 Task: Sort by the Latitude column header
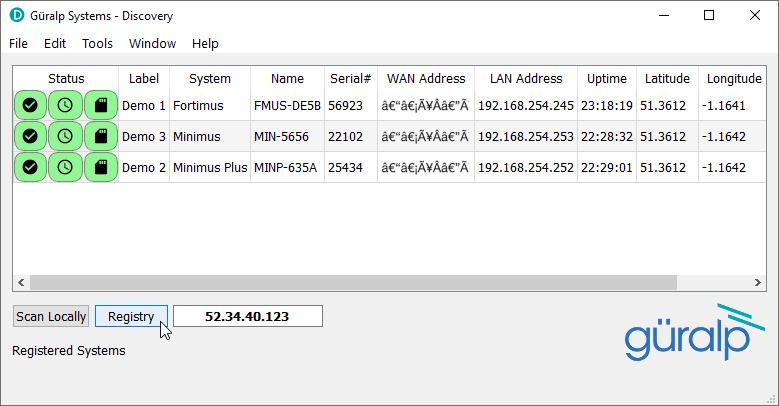pos(668,79)
